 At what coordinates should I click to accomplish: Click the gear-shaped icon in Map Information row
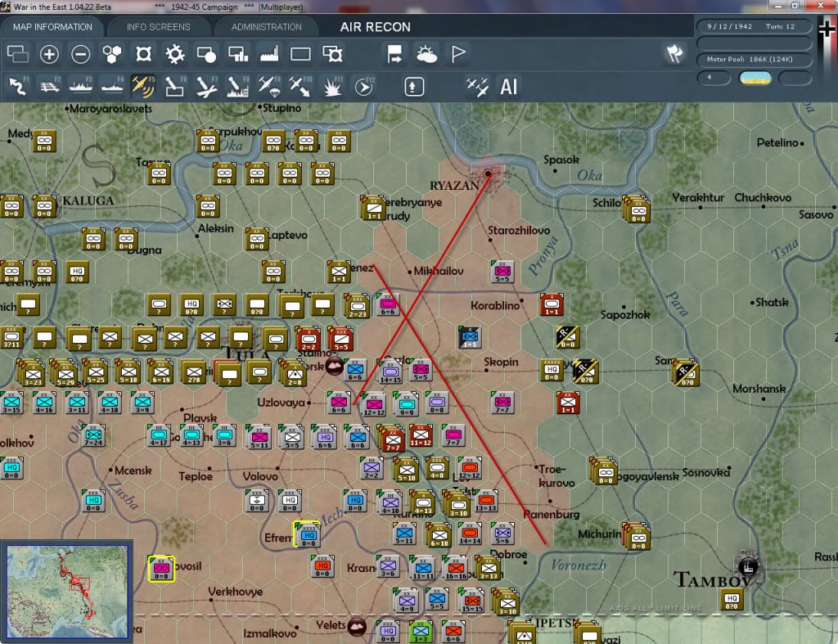175,54
